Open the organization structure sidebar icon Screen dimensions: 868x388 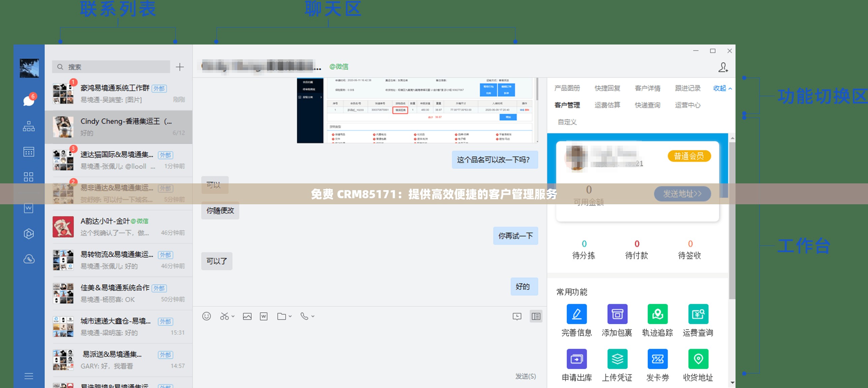[x=29, y=126]
